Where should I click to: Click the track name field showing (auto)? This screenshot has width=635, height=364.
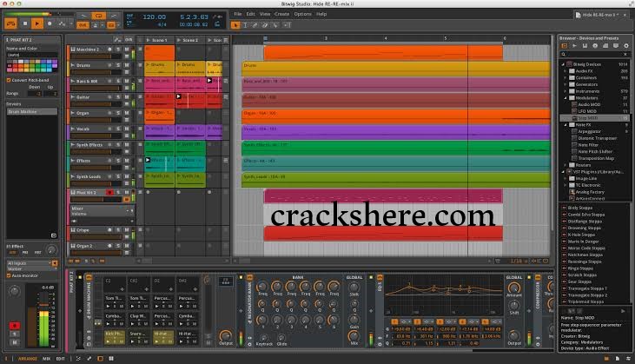pyautogui.click(x=31, y=55)
